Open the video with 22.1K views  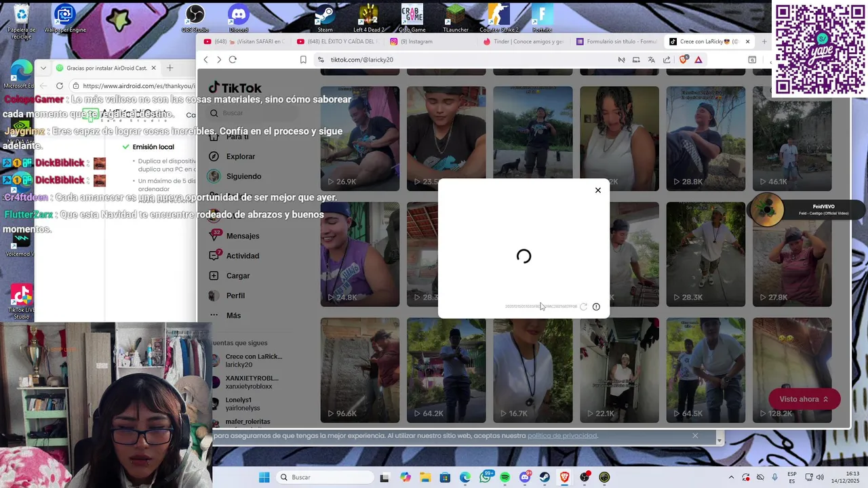619,370
